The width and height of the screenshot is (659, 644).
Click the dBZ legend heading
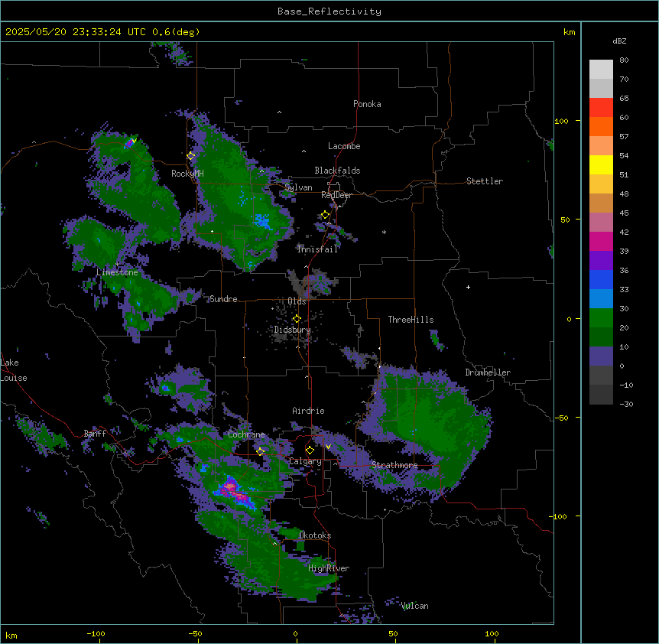coord(619,41)
